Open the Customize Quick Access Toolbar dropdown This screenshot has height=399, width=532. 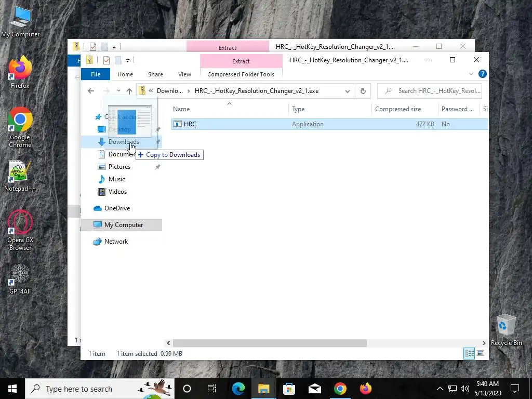pos(127,61)
